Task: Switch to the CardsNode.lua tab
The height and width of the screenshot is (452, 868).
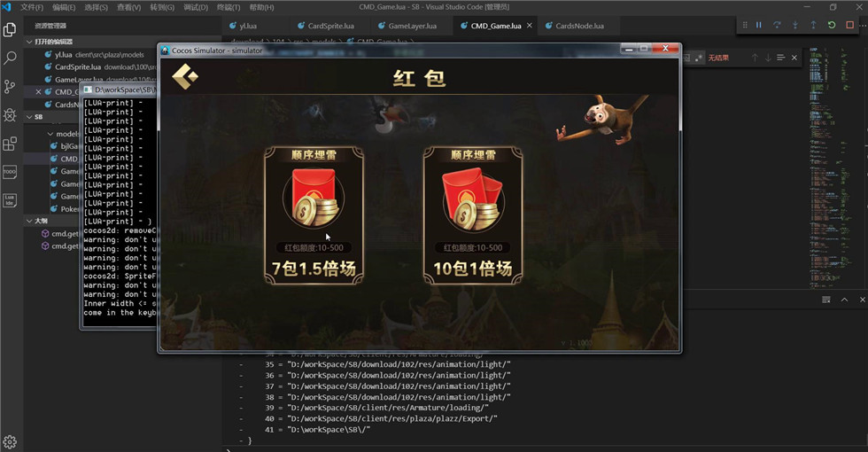Action: click(577, 26)
